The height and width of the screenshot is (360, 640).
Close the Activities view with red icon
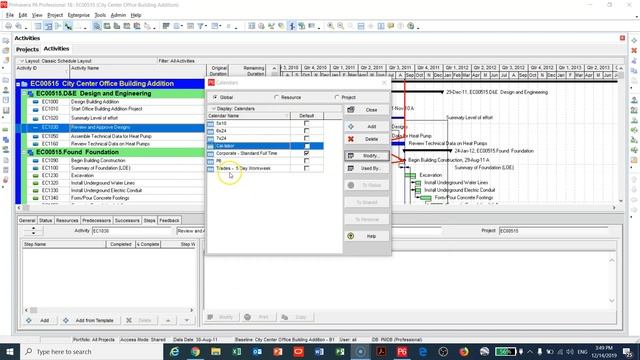[622, 38]
